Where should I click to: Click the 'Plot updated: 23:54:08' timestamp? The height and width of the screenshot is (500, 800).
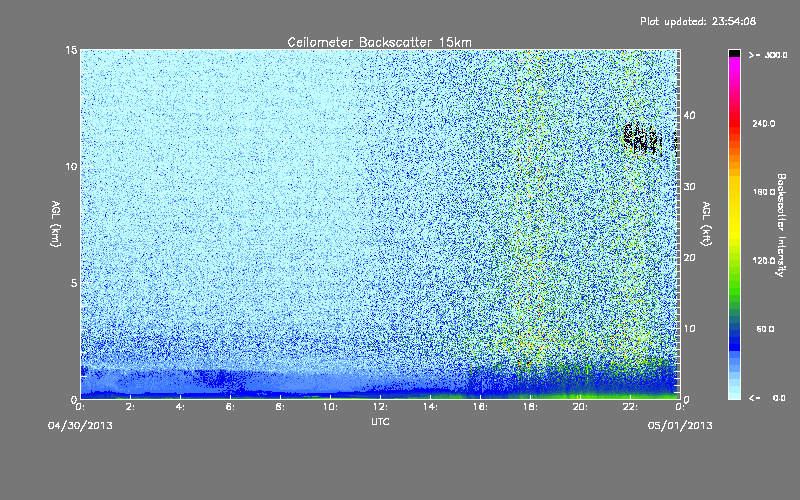click(x=698, y=21)
